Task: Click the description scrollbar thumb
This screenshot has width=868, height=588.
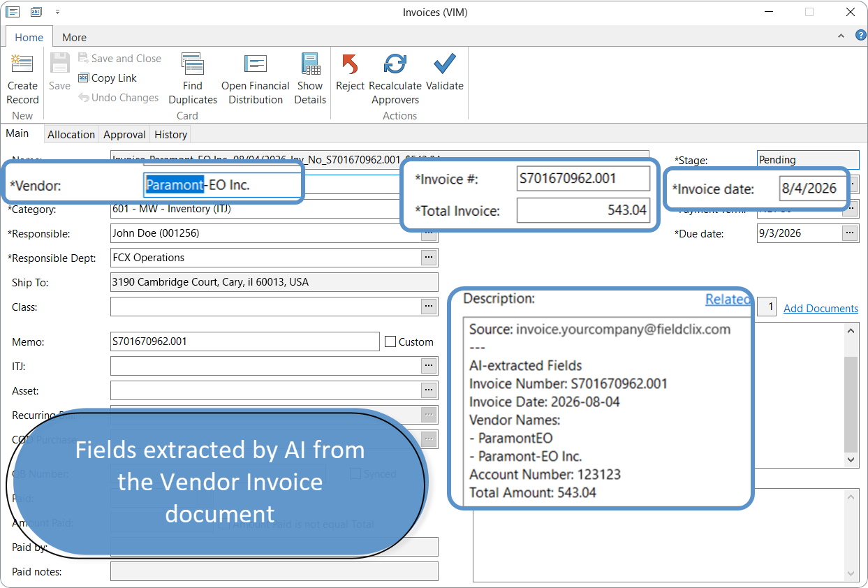Action: (x=851, y=404)
